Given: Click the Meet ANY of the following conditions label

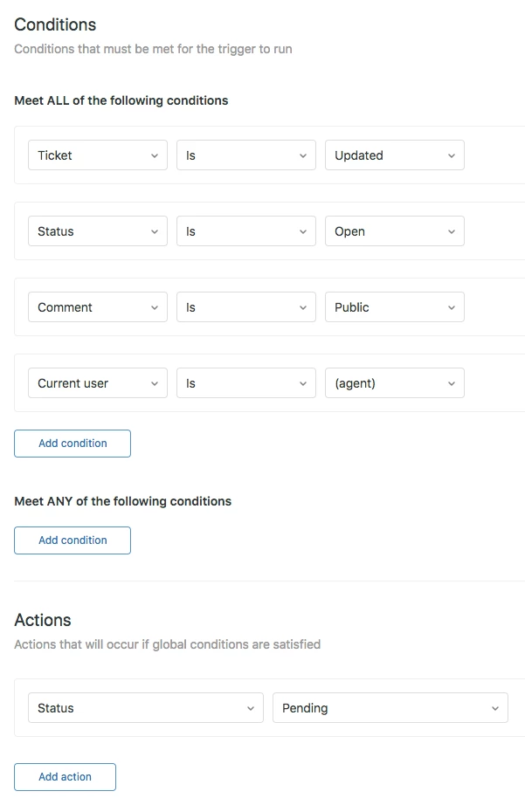Looking at the screenshot, I should pyautogui.click(x=122, y=501).
